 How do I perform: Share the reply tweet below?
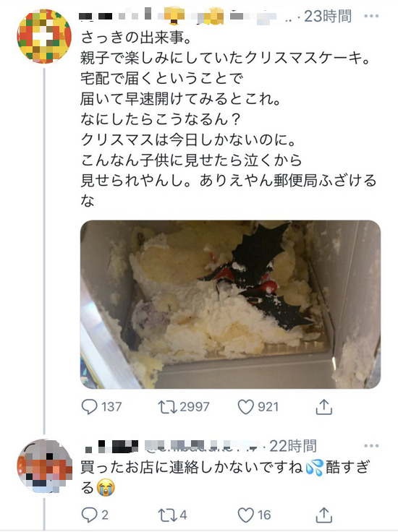tap(323, 515)
